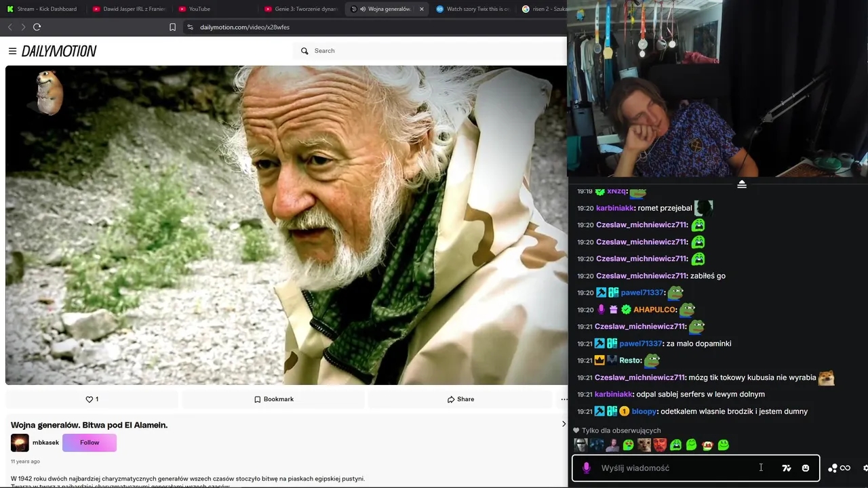Follow the mbkasek channel
868x488 pixels.
[90, 443]
